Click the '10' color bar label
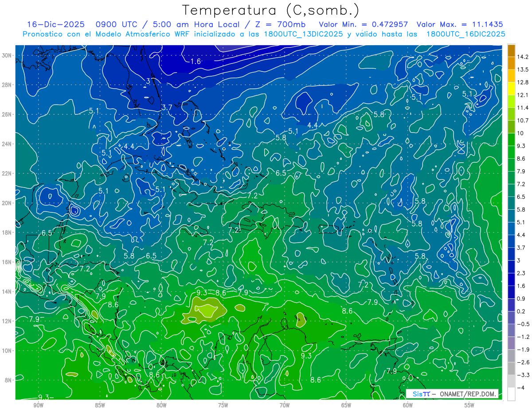Viewport: 532px width, 411px height. pyautogui.click(x=520, y=133)
